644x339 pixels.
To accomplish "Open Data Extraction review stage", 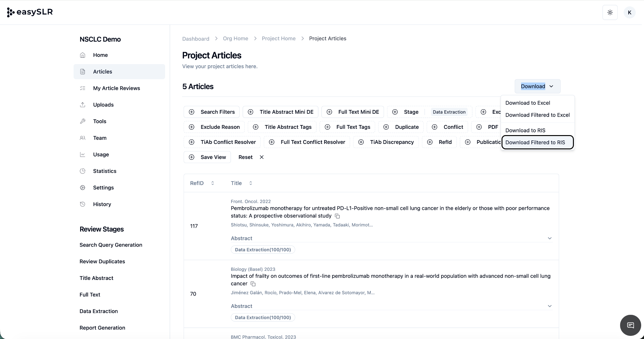I will coord(98,311).
